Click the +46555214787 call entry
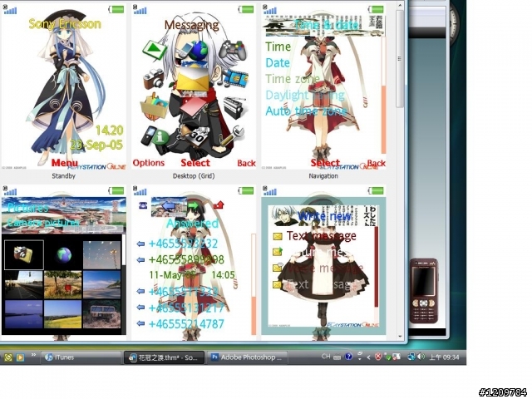 186,323
